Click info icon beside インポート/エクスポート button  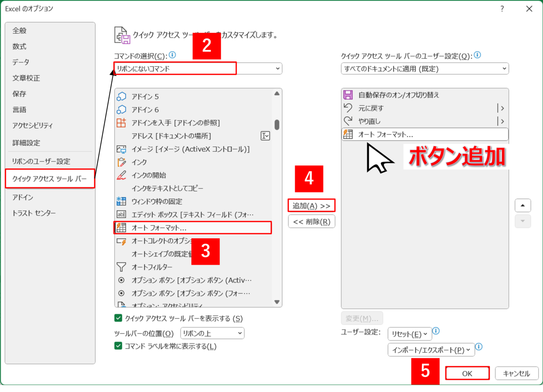(x=479, y=347)
